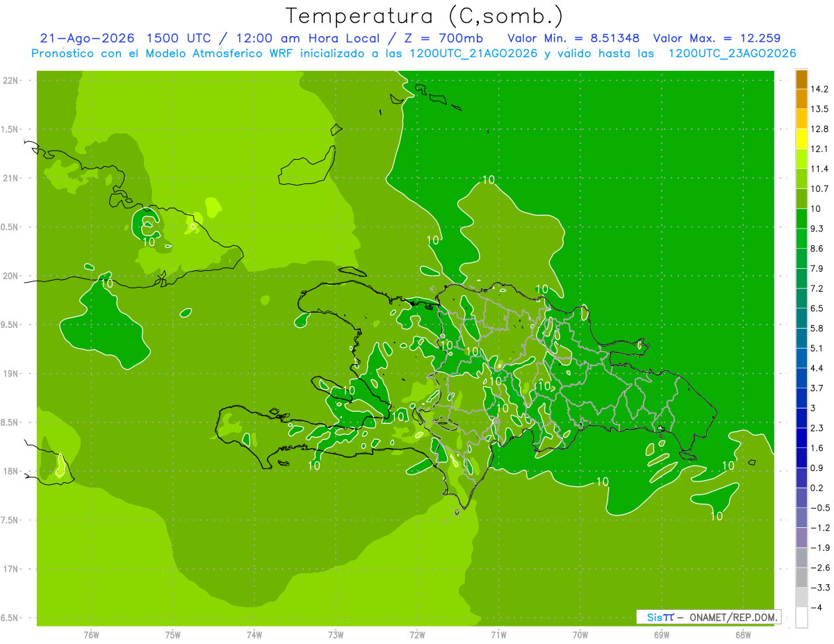Click the 'Sis' logo text in credit box
This screenshot has width=834, height=644.
(654, 617)
